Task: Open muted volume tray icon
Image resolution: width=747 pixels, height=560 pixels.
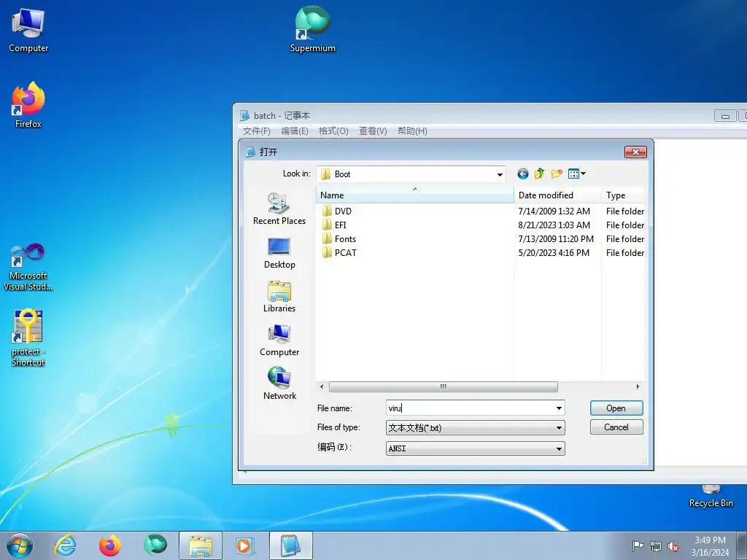Action: [673, 546]
